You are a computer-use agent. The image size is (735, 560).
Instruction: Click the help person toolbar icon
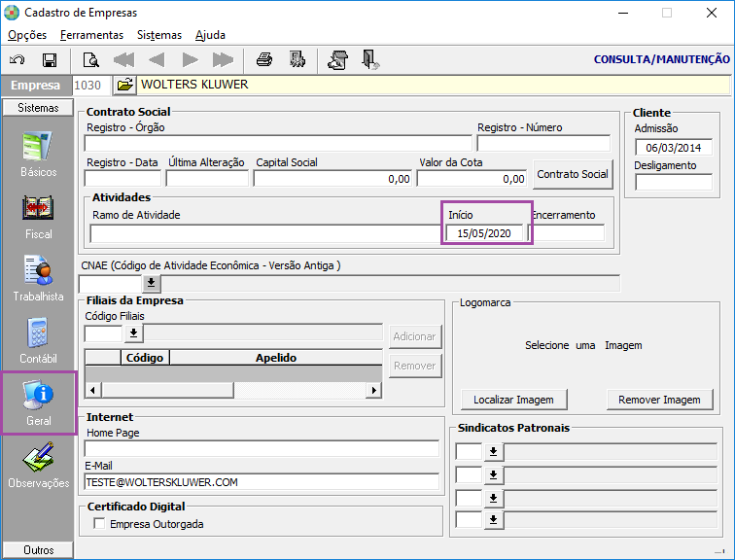pos(337,60)
